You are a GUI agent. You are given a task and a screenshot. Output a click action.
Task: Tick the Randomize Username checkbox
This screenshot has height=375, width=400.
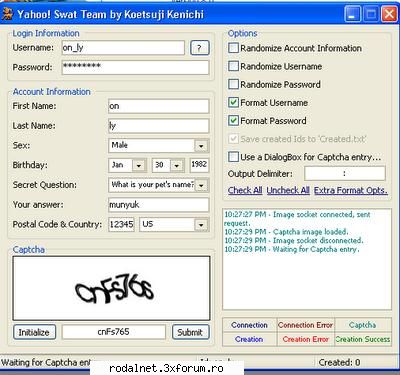pos(233,66)
